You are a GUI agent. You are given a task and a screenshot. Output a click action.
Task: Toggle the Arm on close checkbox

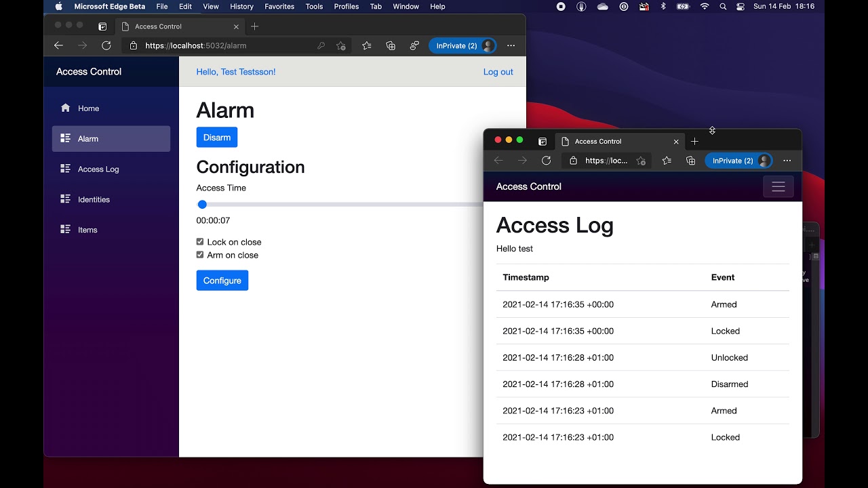(x=200, y=255)
